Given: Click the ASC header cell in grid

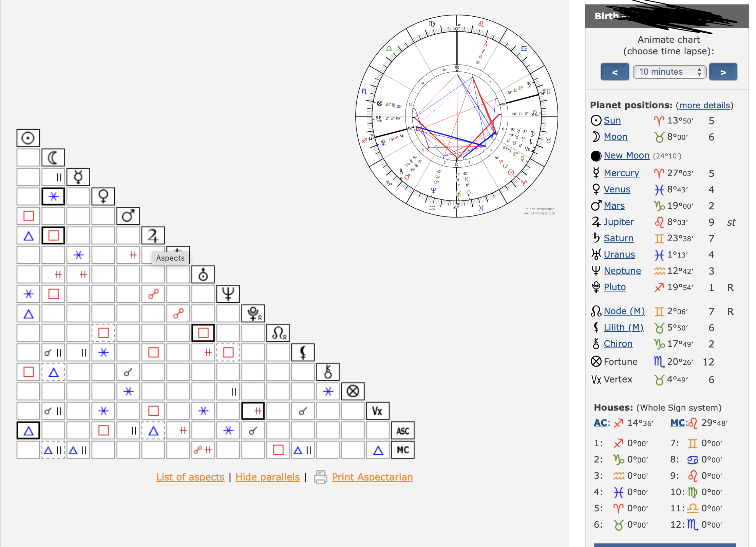Looking at the screenshot, I should [403, 431].
